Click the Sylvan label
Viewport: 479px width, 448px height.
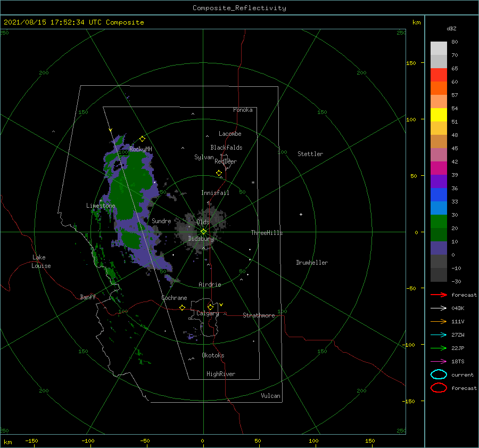pyautogui.click(x=204, y=157)
